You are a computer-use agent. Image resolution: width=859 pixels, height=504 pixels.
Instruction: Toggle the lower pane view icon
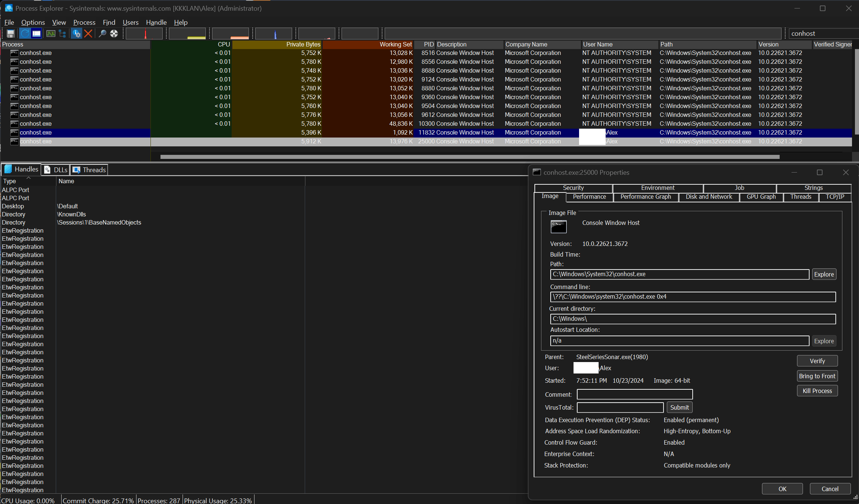(x=37, y=34)
